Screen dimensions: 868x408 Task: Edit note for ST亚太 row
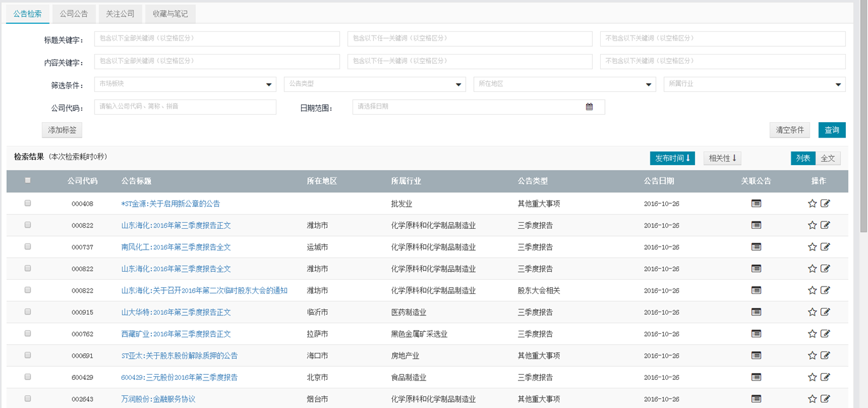tap(825, 355)
